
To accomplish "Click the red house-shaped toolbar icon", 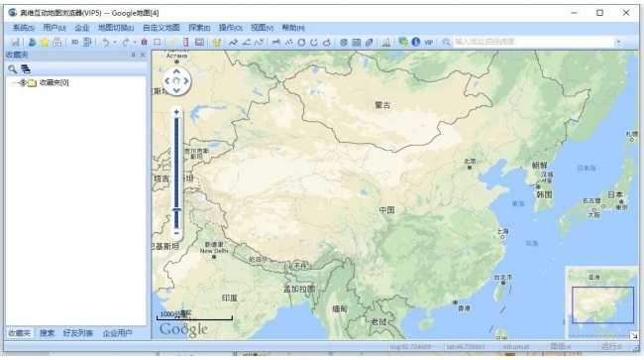I will coord(145,42).
